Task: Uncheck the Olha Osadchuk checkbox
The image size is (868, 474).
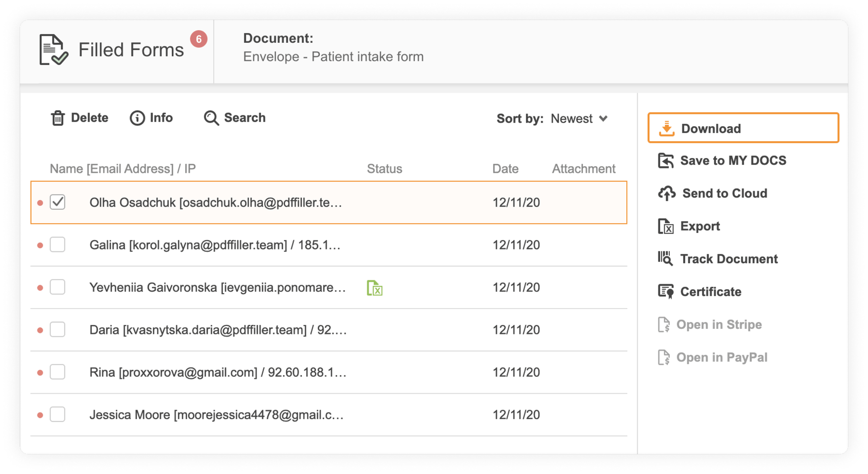Action: click(x=58, y=202)
